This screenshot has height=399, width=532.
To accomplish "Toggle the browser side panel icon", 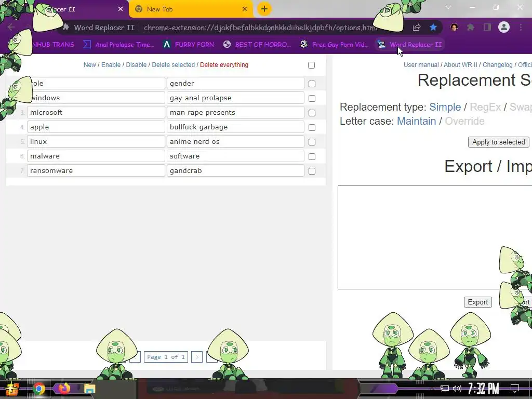I will pos(487,27).
